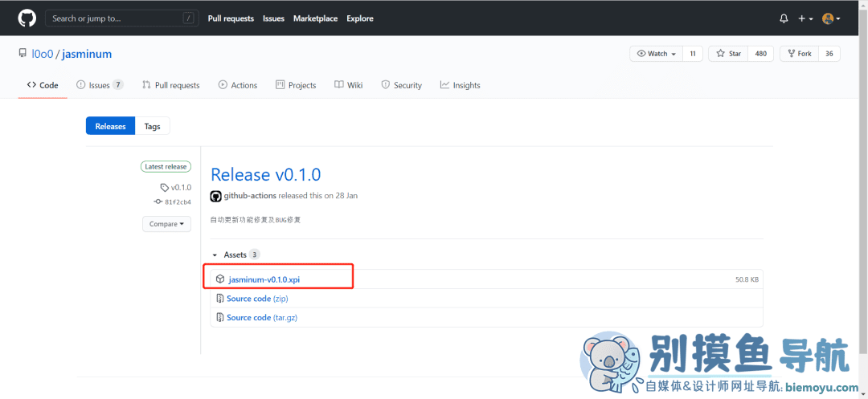Open the Watch subscription menu
Image resolution: width=868 pixels, height=399 pixels.
point(657,54)
